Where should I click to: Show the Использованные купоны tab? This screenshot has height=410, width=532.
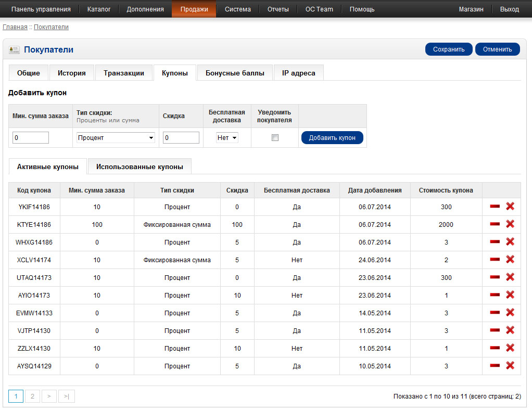pos(140,167)
